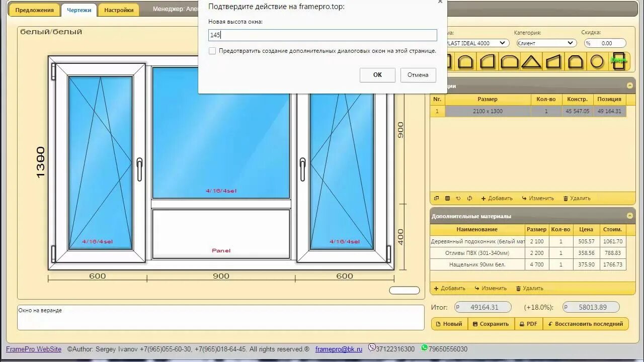Viewport: 644px width, 362px height.
Task: Click Изменить under additional materials
Action: pos(491,288)
